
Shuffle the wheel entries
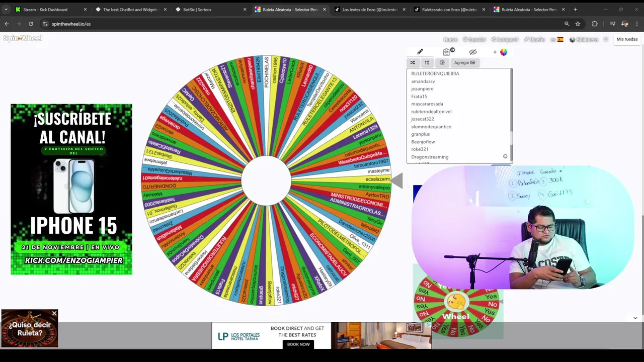(413, 62)
